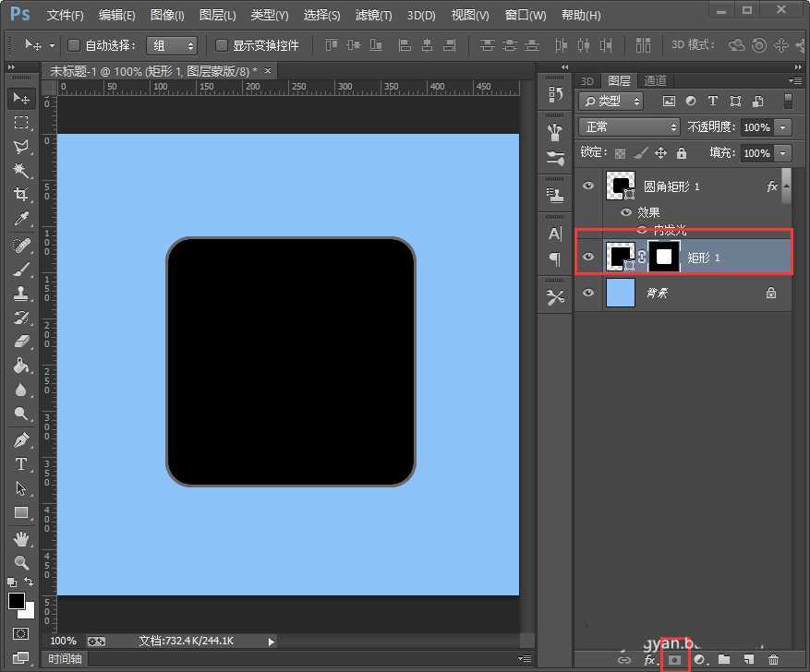810x672 pixels.
Task: Select the Zoom tool
Action: tap(20, 562)
